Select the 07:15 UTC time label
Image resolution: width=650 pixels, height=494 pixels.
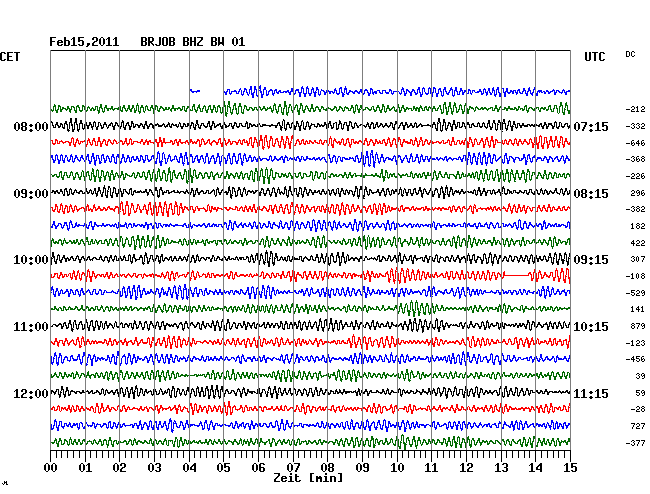point(591,126)
